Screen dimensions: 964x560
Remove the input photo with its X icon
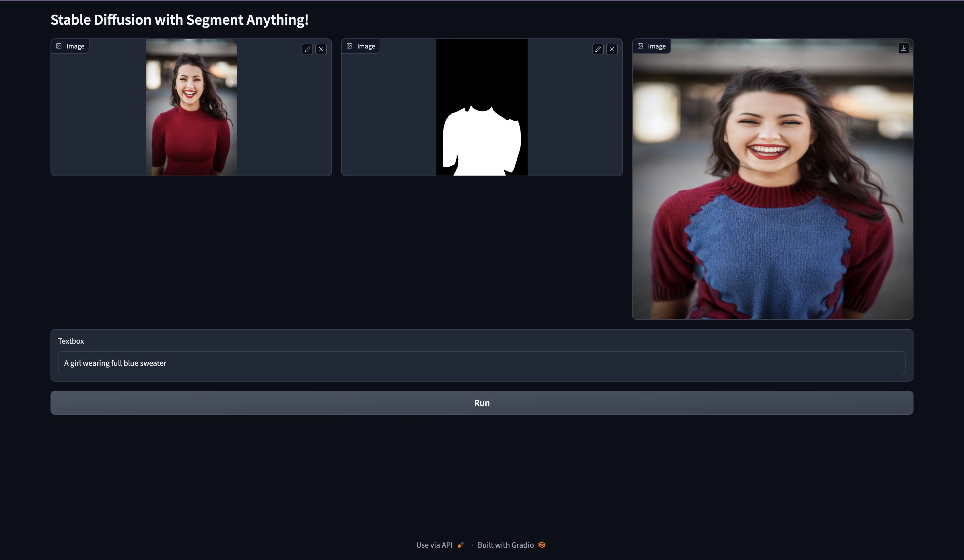click(321, 49)
